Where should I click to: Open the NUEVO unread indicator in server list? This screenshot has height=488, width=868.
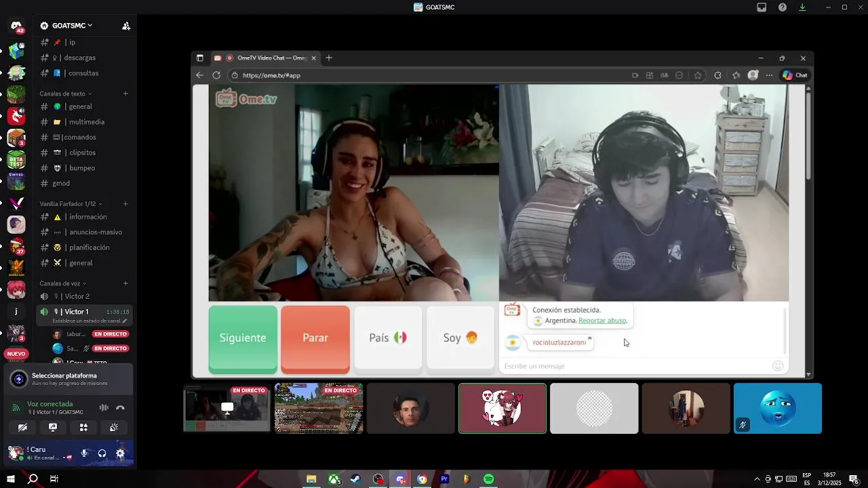[x=16, y=354]
